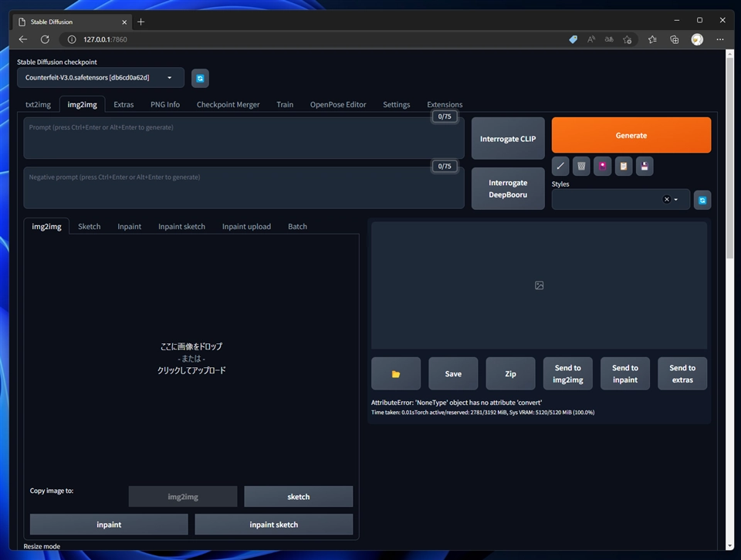
Task: Switch to the Batch sub-tab
Action: point(298,227)
